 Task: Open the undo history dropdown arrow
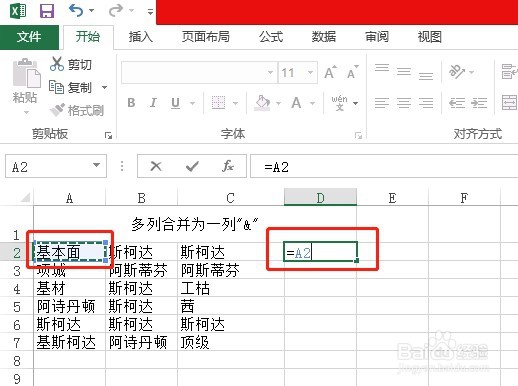(91, 11)
